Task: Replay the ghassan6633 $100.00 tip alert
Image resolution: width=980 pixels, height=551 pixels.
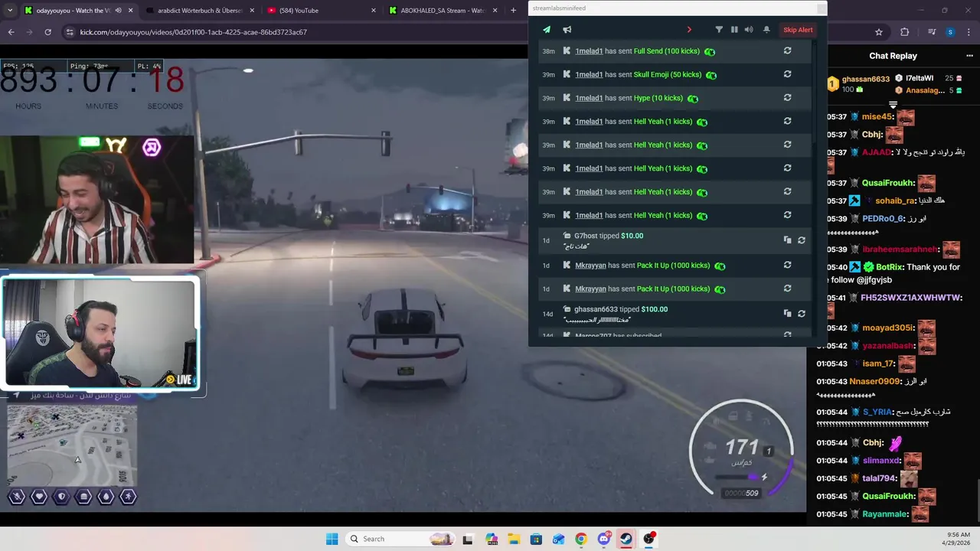Action: coord(802,314)
